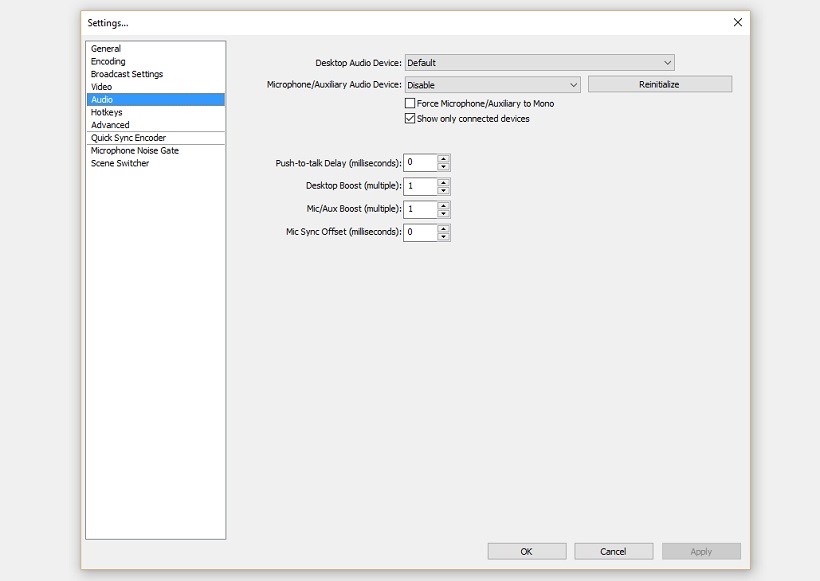Increase Mic/Aux Boost with the up arrow
820x581 pixels.
(443, 205)
